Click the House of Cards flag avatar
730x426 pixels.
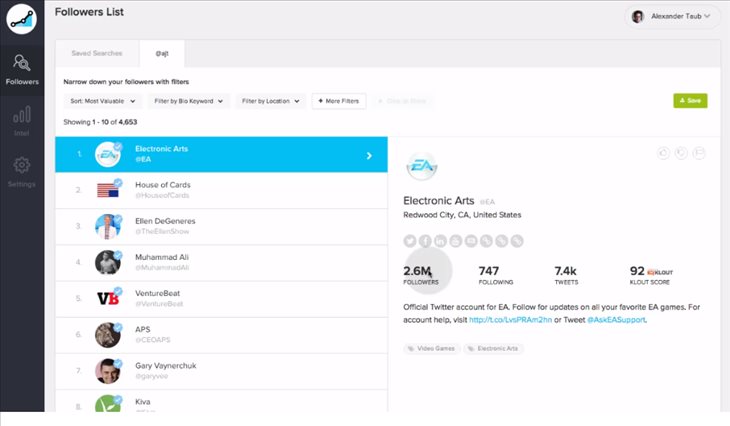click(x=108, y=190)
